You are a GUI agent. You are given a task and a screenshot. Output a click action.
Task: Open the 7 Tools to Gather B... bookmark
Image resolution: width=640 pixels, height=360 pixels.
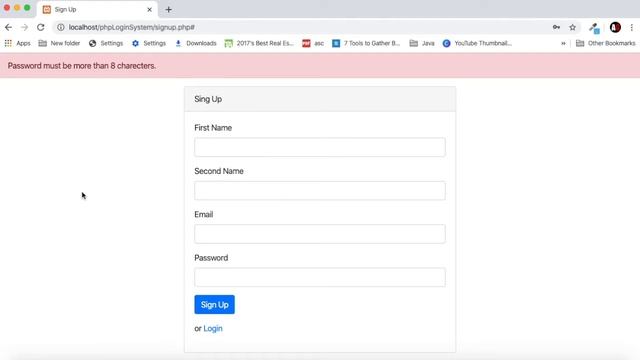click(366, 43)
